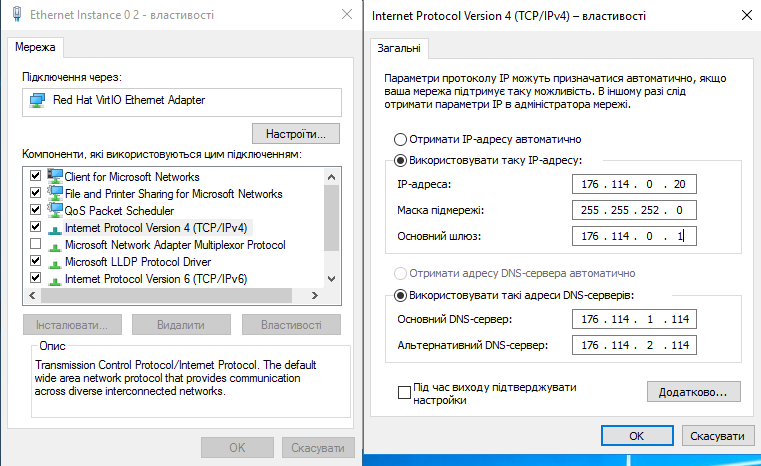761x466 pixels.
Task: Click the Client for Microsoft Networks icon
Action: coord(55,176)
